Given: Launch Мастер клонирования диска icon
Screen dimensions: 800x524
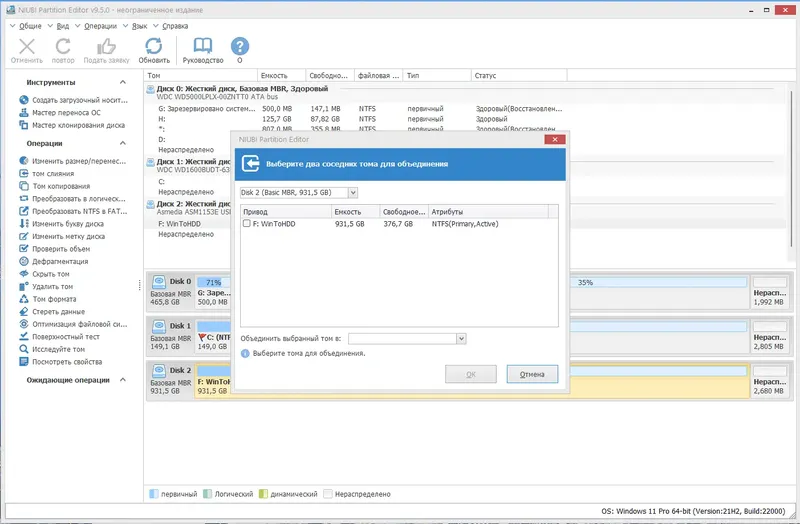Looking at the screenshot, I should pos(23,125).
